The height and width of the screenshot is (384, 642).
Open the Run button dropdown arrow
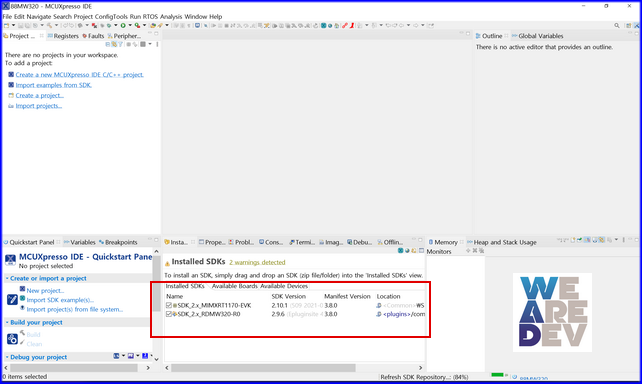click(x=130, y=25)
